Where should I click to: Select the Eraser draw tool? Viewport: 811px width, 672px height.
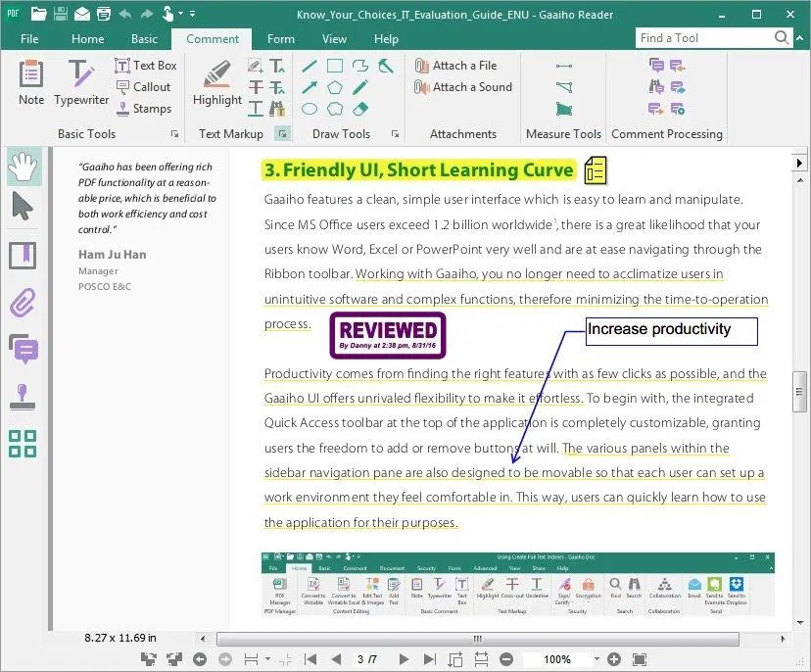(359, 108)
